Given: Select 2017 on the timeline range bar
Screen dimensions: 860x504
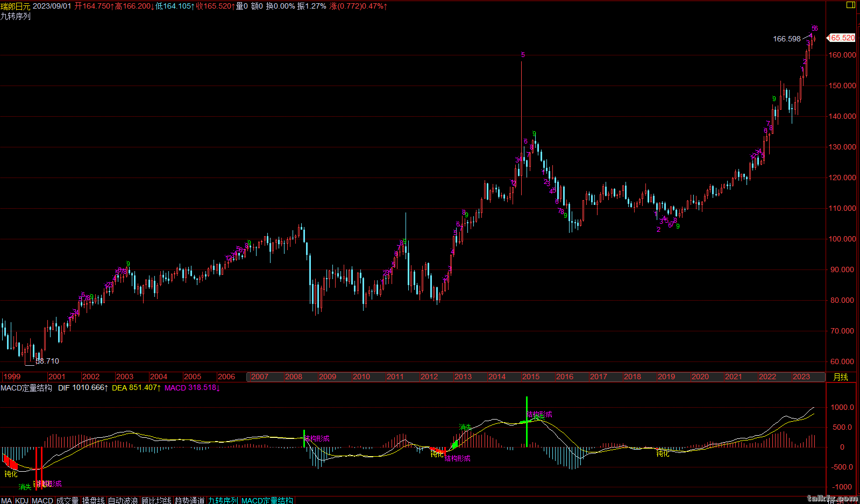Looking at the screenshot, I should tap(599, 377).
